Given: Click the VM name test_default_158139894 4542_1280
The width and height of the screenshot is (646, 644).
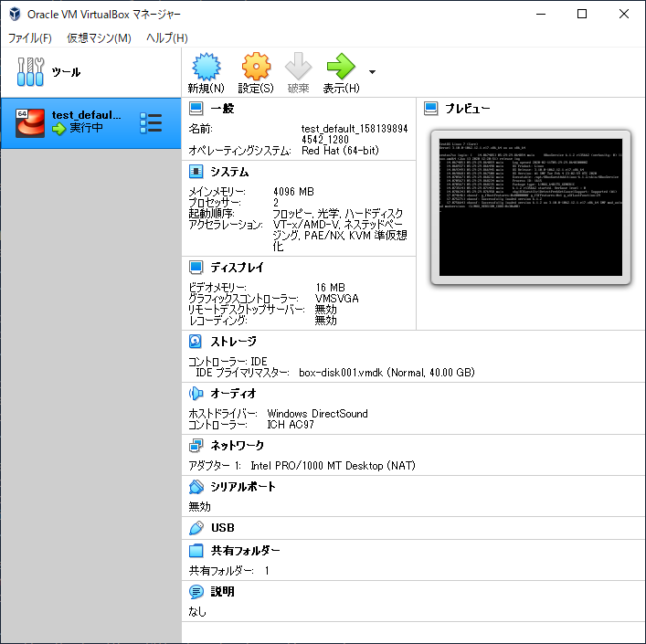Looking at the screenshot, I should click(355, 133).
